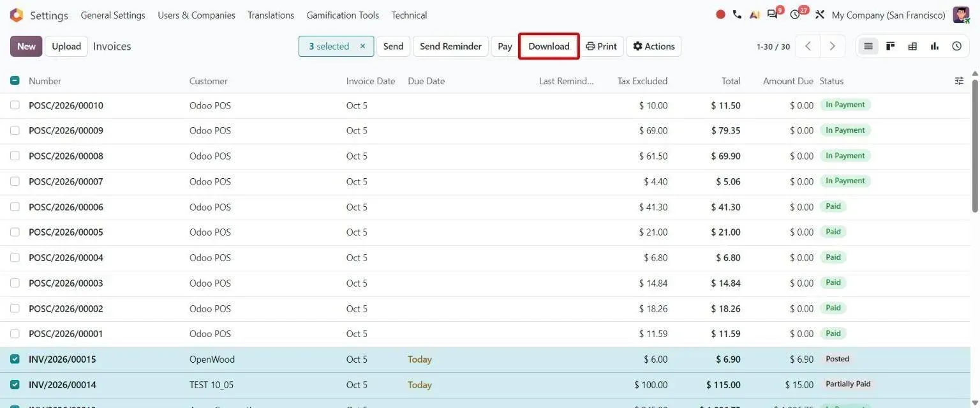Open customer OpenWood in INV/2026/00015 row
Screen dimensions: 980x408
coord(212,359)
